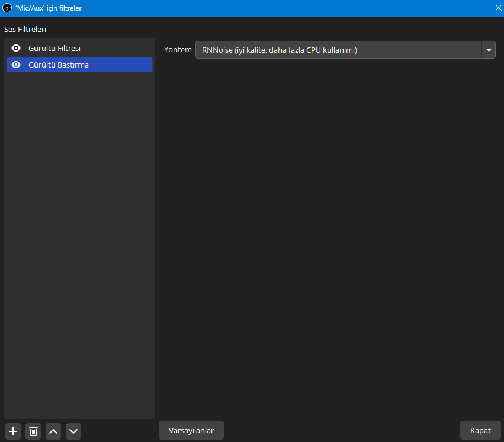Screen dimensions: 504x442
Task: Open the Yöntem method dropdown
Action: coord(345,50)
